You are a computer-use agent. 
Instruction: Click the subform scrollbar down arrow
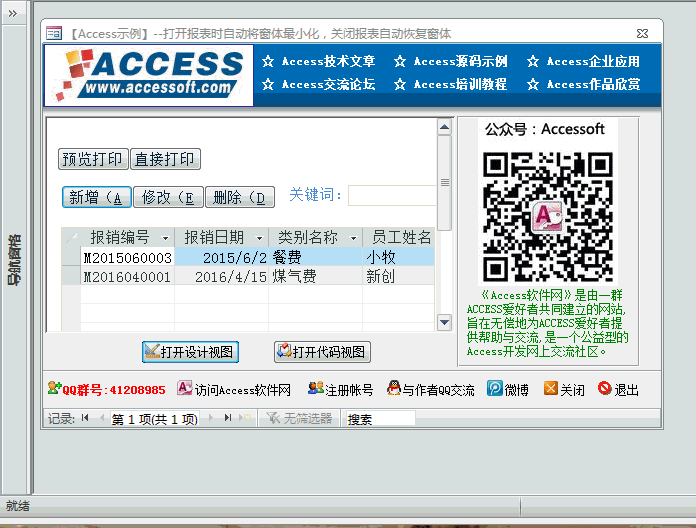[x=444, y=322]
